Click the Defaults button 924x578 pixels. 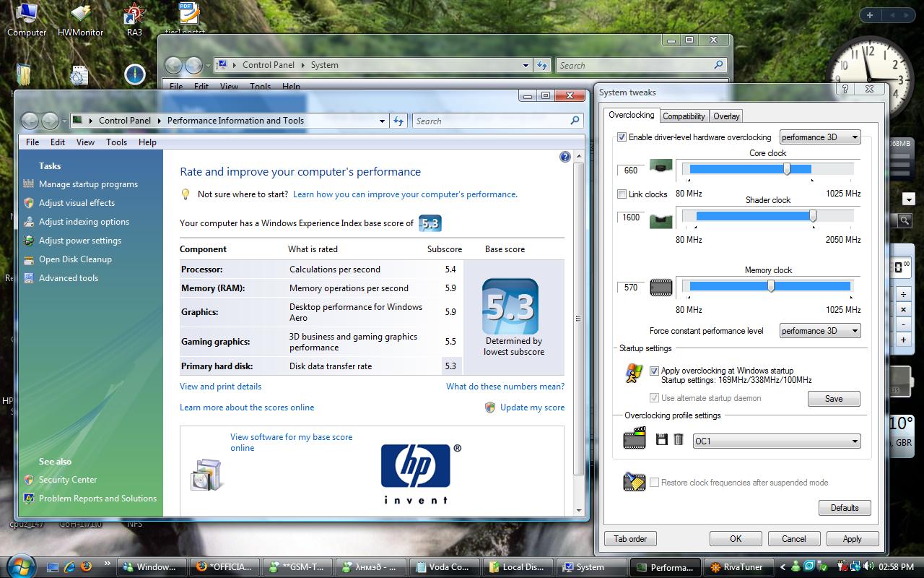[x=844, y=508]
